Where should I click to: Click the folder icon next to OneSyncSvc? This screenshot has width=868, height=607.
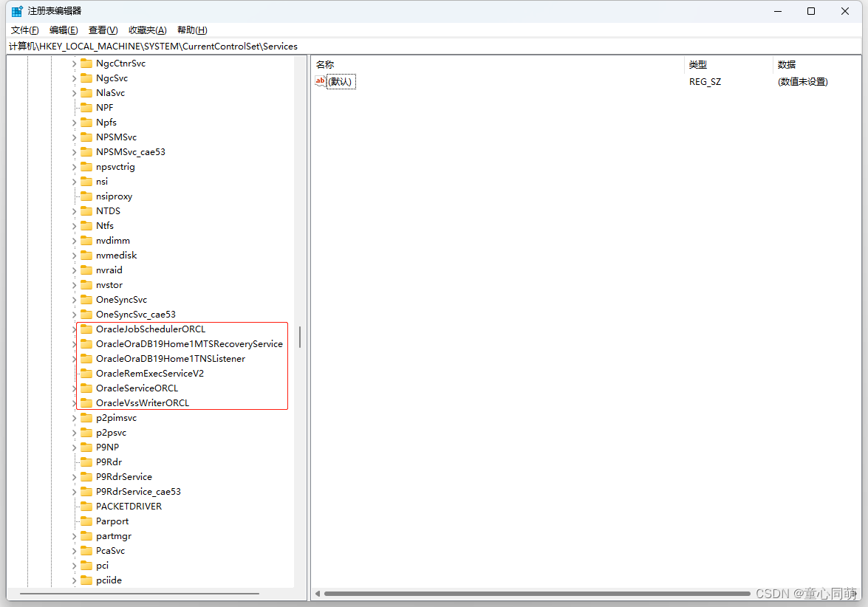click(x=86, y=299)
